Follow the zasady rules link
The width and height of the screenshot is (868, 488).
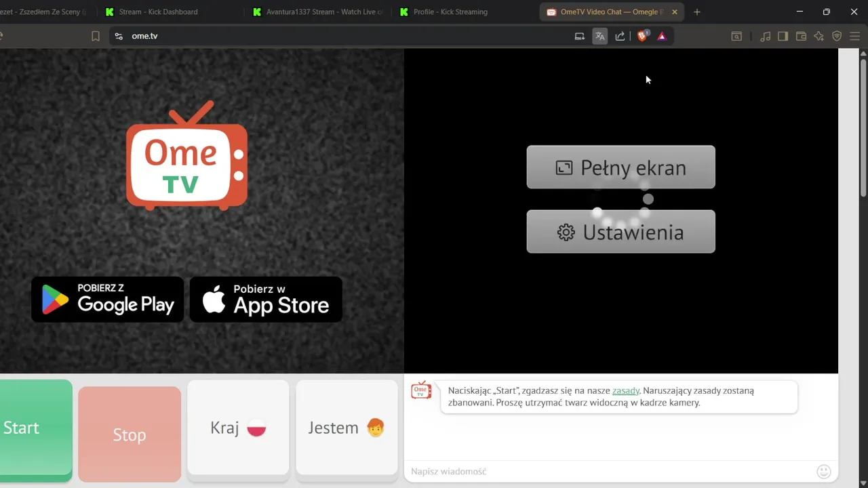point(626,391)
